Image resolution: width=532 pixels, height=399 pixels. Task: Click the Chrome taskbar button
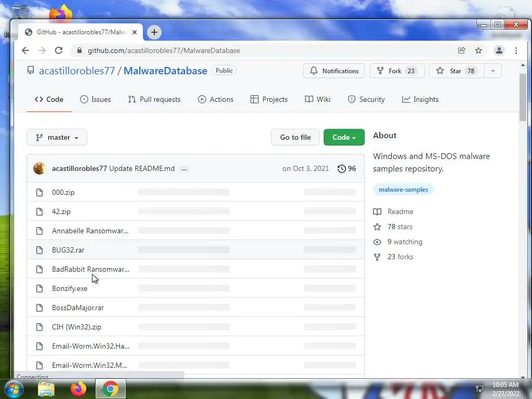coord(111,389)
